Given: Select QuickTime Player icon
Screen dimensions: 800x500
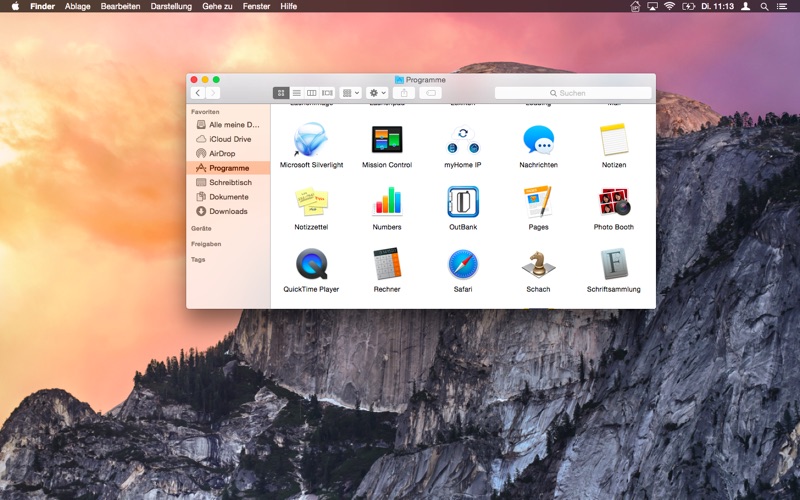Looking at the screenshot, I should [311, 264].
